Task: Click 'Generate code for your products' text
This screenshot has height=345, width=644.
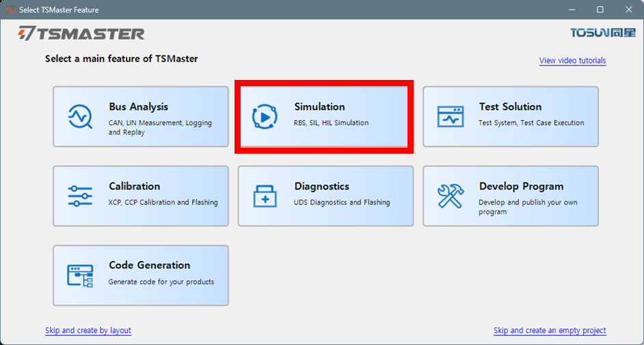Action: 161,282
